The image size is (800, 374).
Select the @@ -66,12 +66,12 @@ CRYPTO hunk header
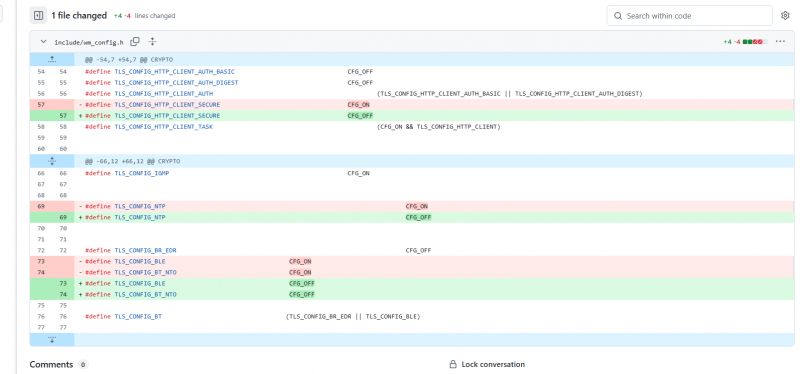tap(132, 161)
